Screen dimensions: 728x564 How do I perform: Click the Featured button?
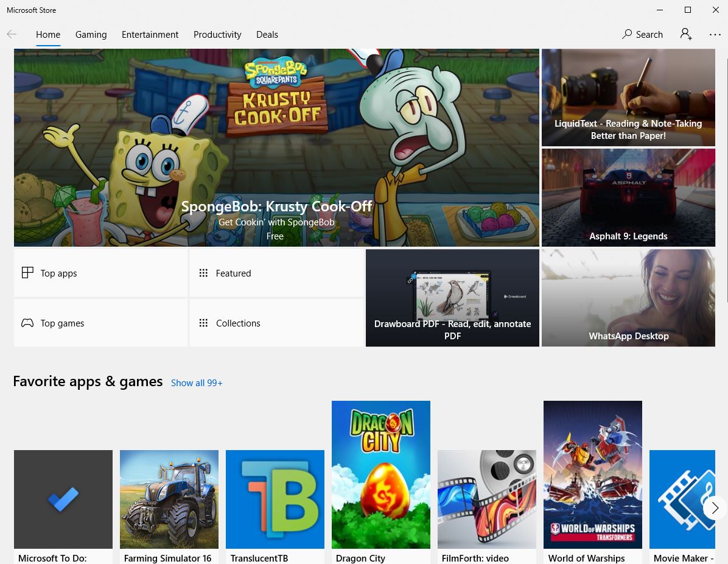[276, 273]
